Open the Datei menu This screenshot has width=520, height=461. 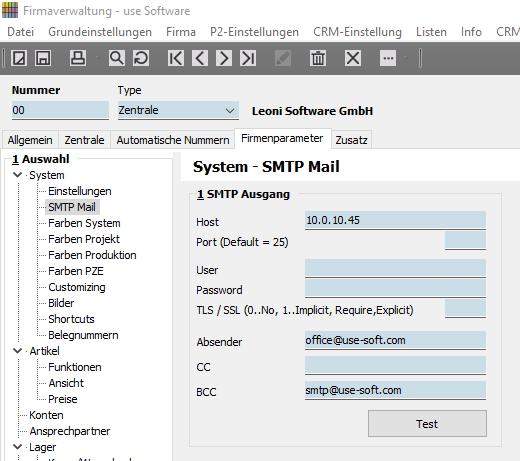pos(21,32)
